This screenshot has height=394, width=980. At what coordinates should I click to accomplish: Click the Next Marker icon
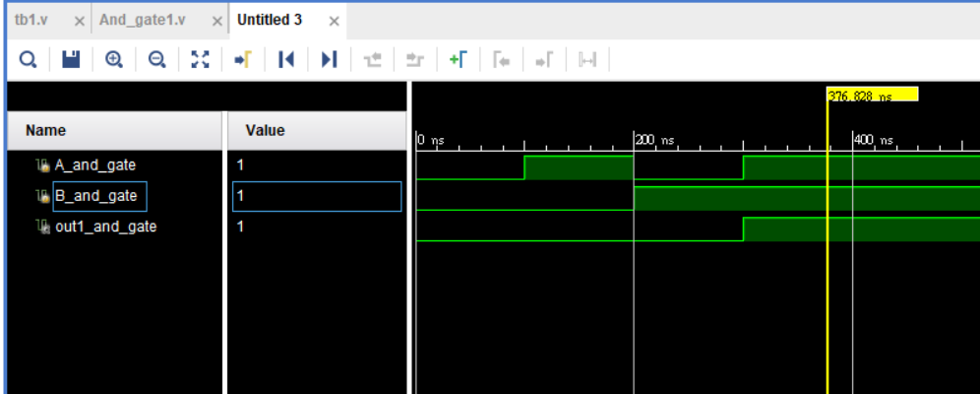pos(544,59)
